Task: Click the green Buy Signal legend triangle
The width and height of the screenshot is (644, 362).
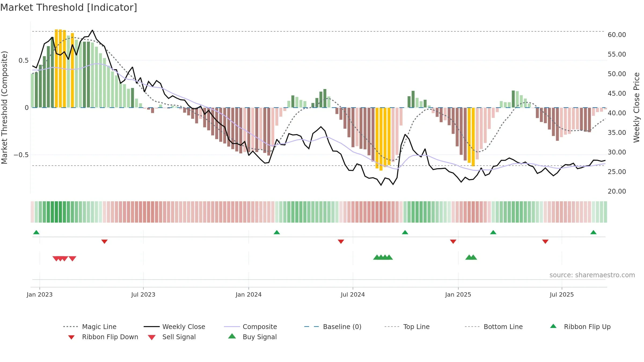Action: [x=232, y=336]
